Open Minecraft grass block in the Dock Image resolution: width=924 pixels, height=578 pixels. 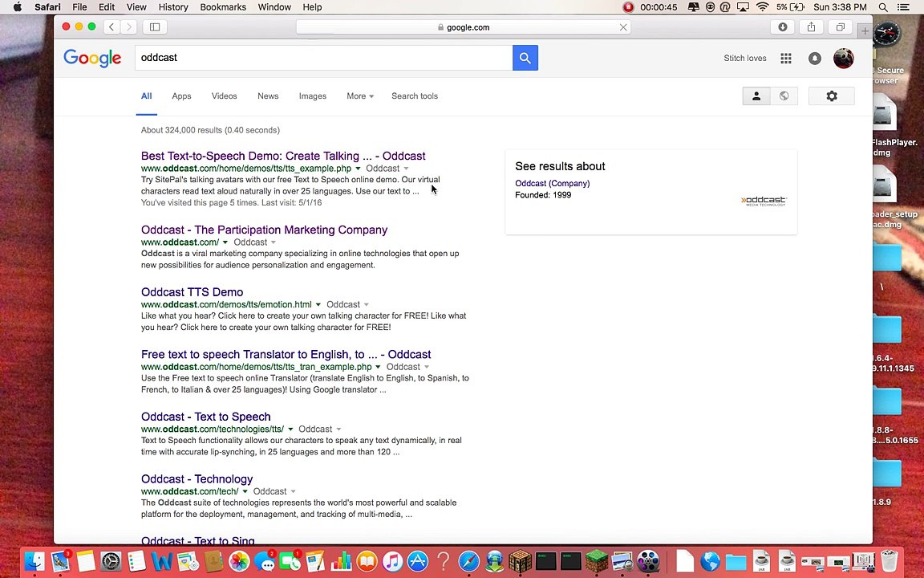pos(597,561)
